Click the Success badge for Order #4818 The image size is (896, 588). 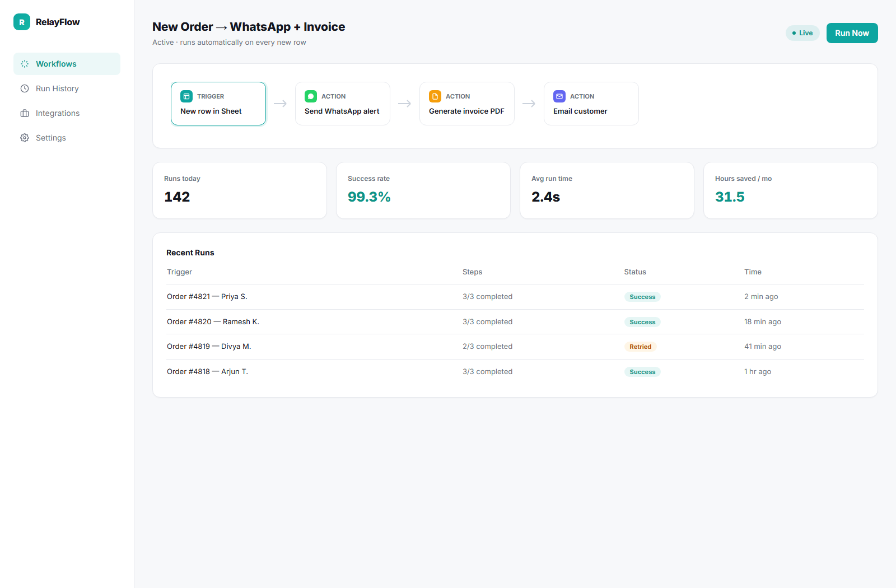point(642,372)
